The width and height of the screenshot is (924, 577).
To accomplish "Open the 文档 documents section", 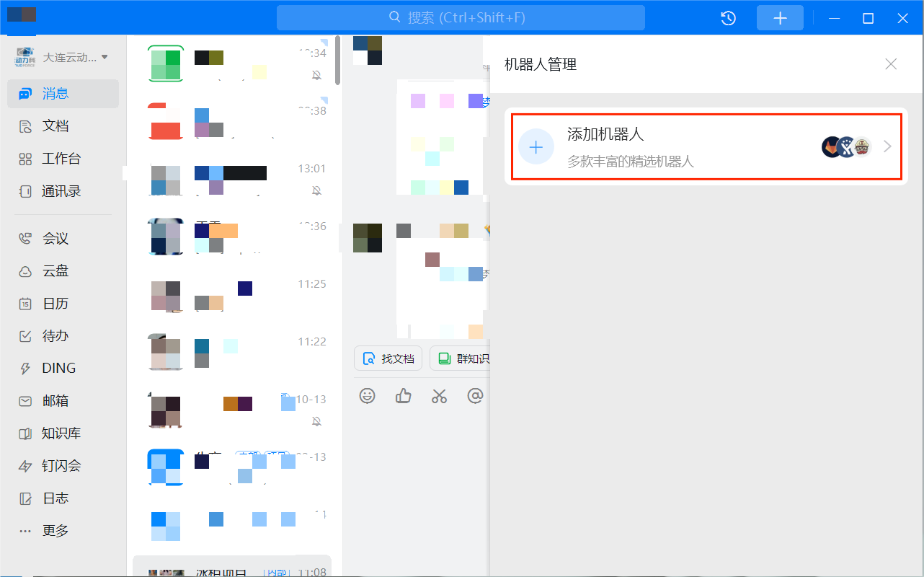I will [x=63, y=126].
